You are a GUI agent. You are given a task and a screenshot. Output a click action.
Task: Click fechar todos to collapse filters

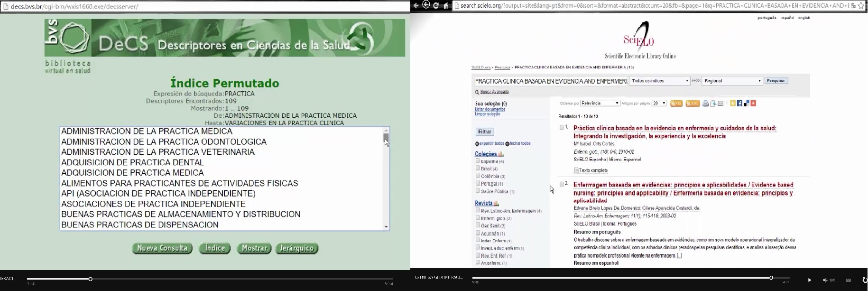point(518,144)
